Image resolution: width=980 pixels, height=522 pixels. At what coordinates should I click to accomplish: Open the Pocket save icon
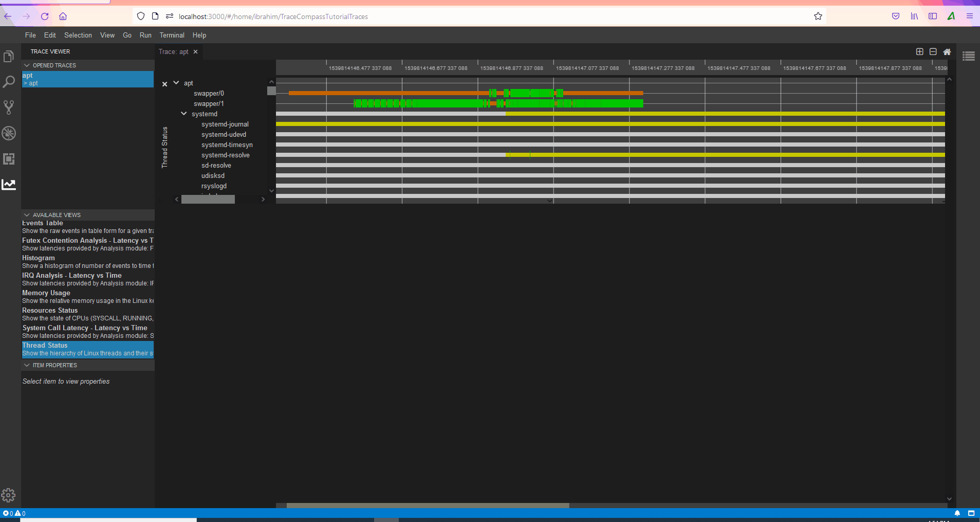click(896, 16)
